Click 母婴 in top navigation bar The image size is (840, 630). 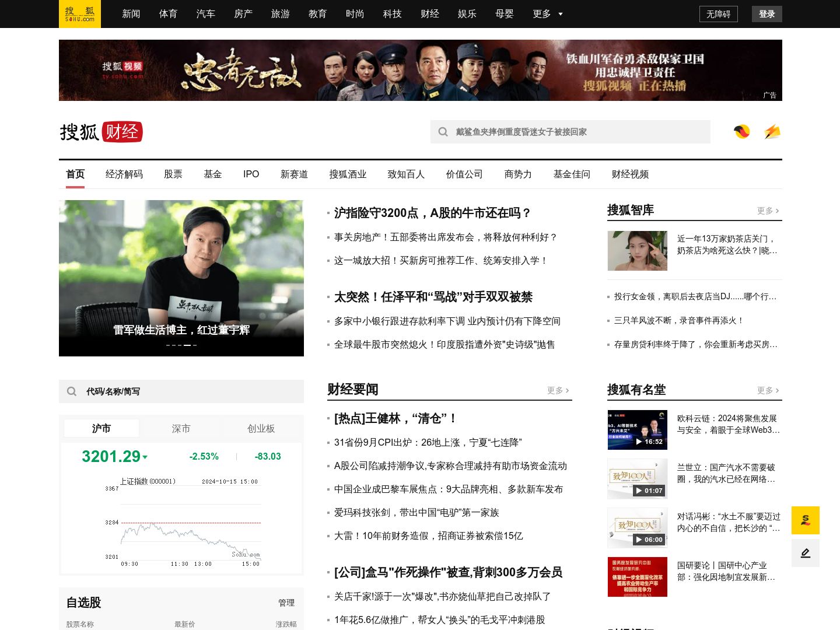[x=505, y=14]
